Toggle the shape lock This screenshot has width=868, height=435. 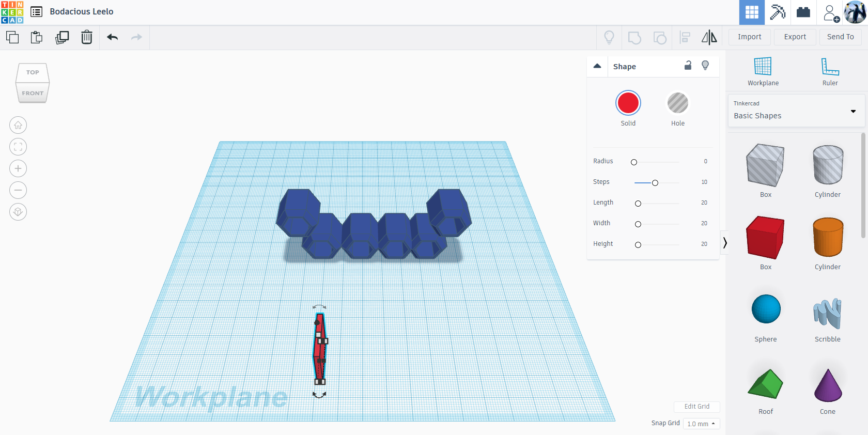coord(688,65)
